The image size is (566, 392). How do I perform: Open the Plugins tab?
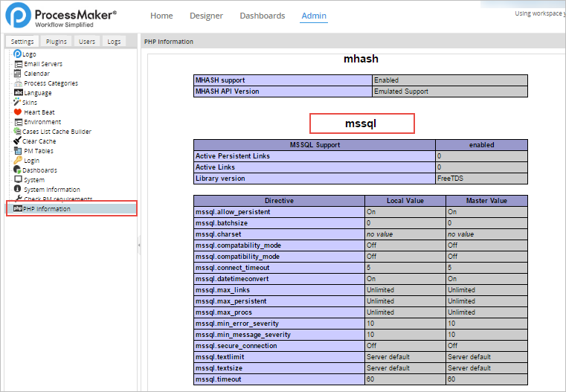[56, 42]
